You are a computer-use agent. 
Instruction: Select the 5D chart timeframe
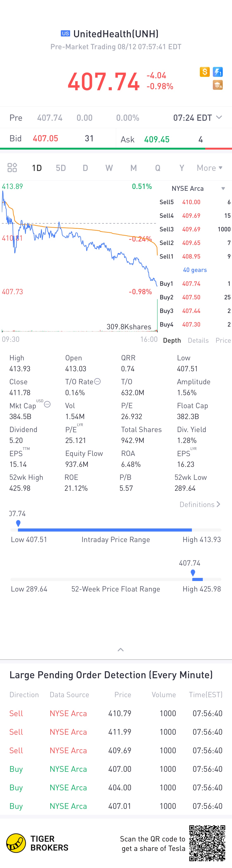pos(61,168)
